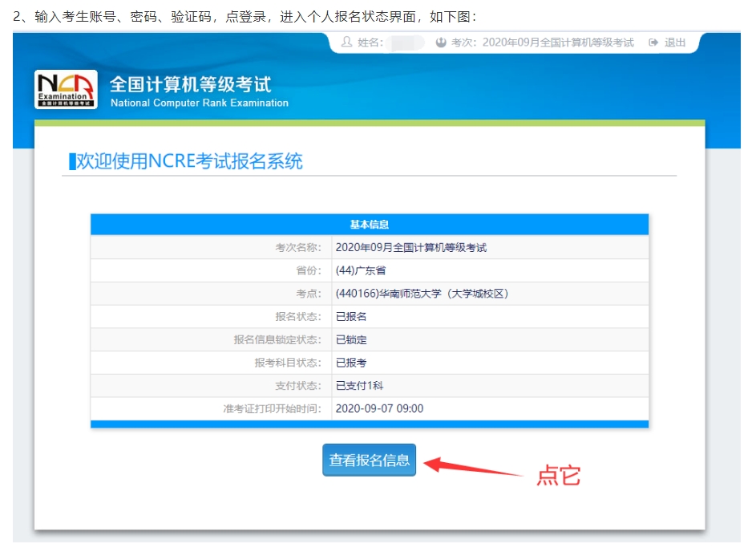Click the NCRE Examination logo

tap(66, 90)
